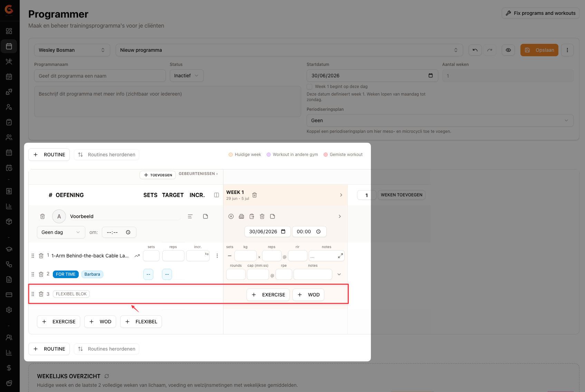The width and height of the screenshot is (585, 392).
Task: Open the graduation cap sidebar icon
Action: (9, 249)
